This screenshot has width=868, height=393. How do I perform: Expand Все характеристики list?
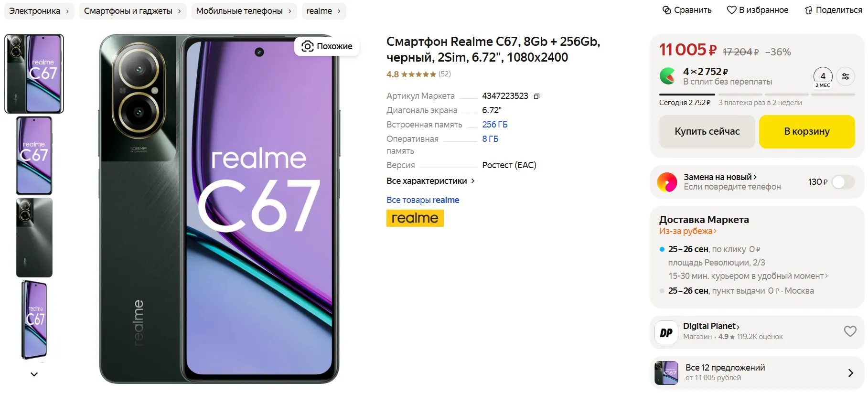(430, 181)
